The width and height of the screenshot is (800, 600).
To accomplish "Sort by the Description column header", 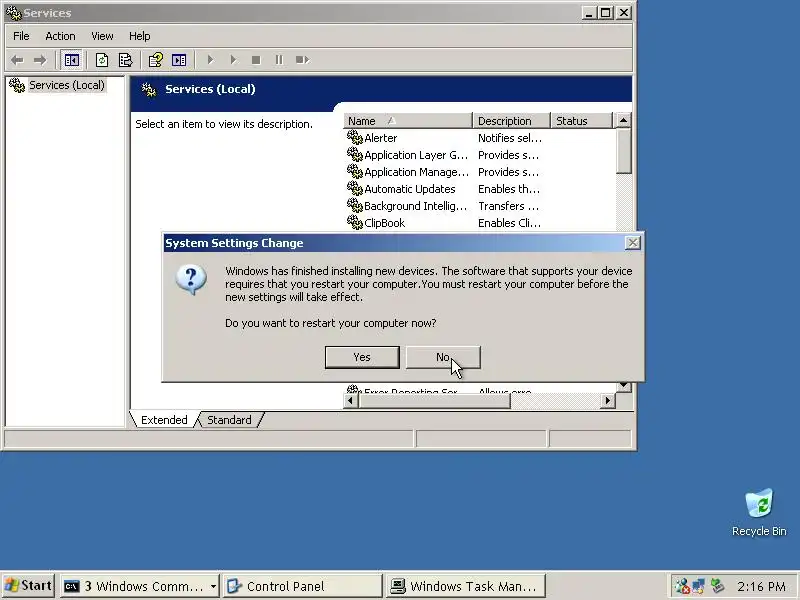I will [512, 121].
